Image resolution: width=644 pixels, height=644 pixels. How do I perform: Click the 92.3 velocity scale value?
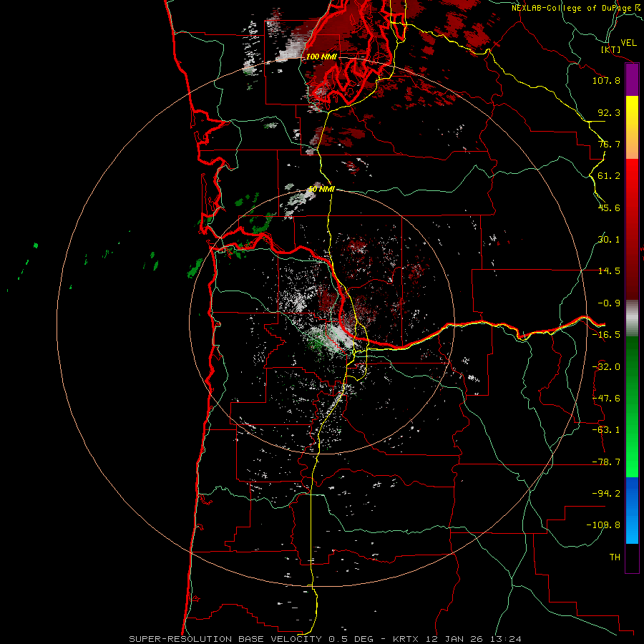tap(609, 112)
